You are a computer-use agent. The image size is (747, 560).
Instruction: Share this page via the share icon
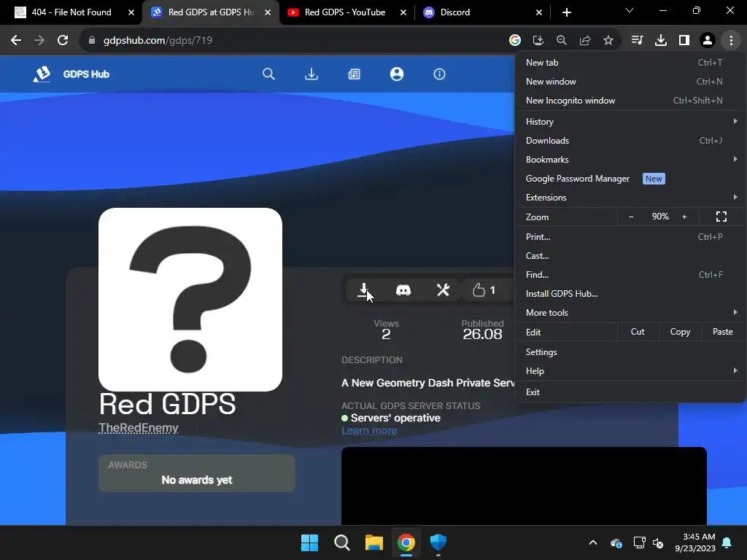[585, 41]
